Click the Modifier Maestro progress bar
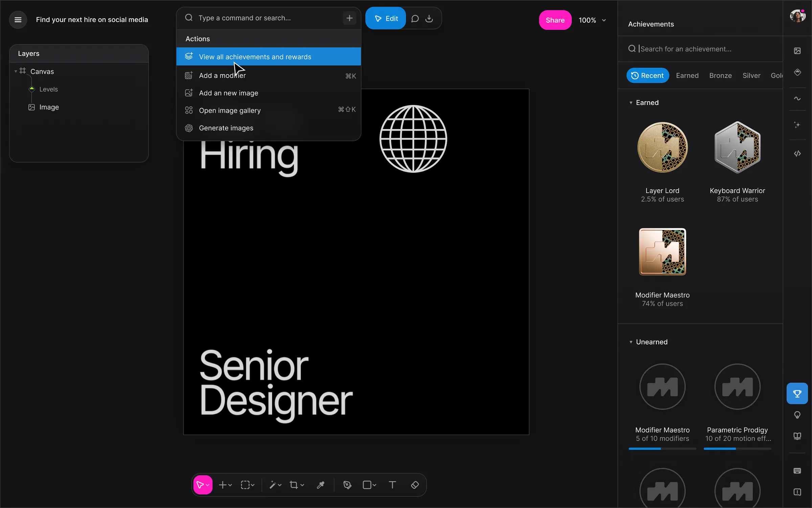This screenshot has width=812, height=508. (x=662, y=449)
